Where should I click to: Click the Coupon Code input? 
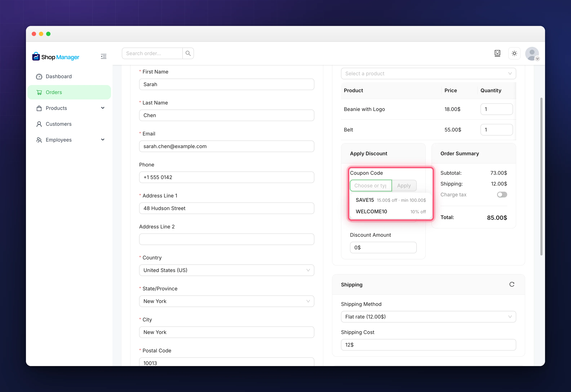[x=371, y=186]
